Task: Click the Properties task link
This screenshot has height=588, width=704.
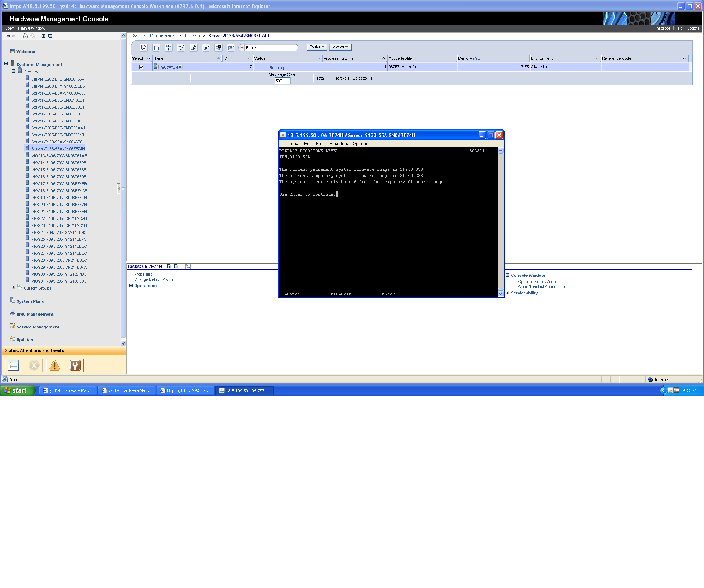Action: point(143,274)
